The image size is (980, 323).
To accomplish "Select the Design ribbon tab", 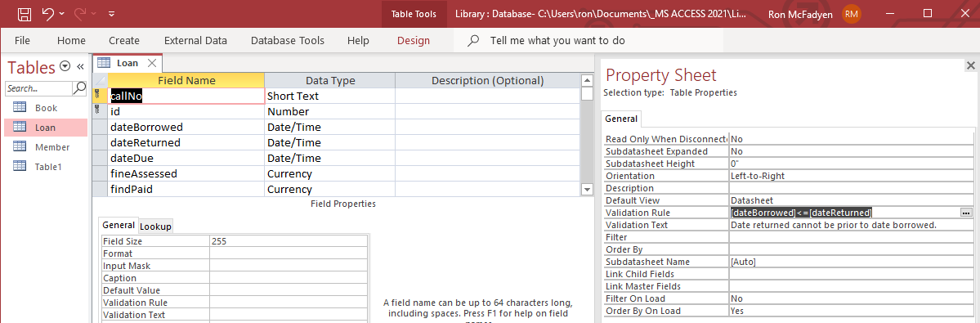I will [x=413, y=40].
